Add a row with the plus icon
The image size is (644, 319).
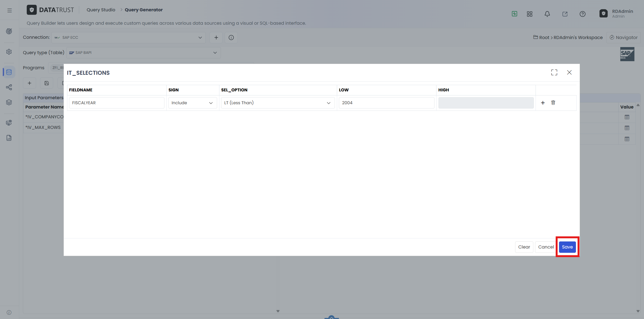click(x=543, y=103)
